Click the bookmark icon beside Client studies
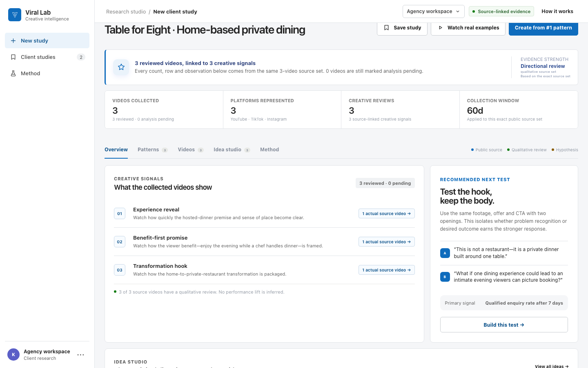 coord(13,57)
